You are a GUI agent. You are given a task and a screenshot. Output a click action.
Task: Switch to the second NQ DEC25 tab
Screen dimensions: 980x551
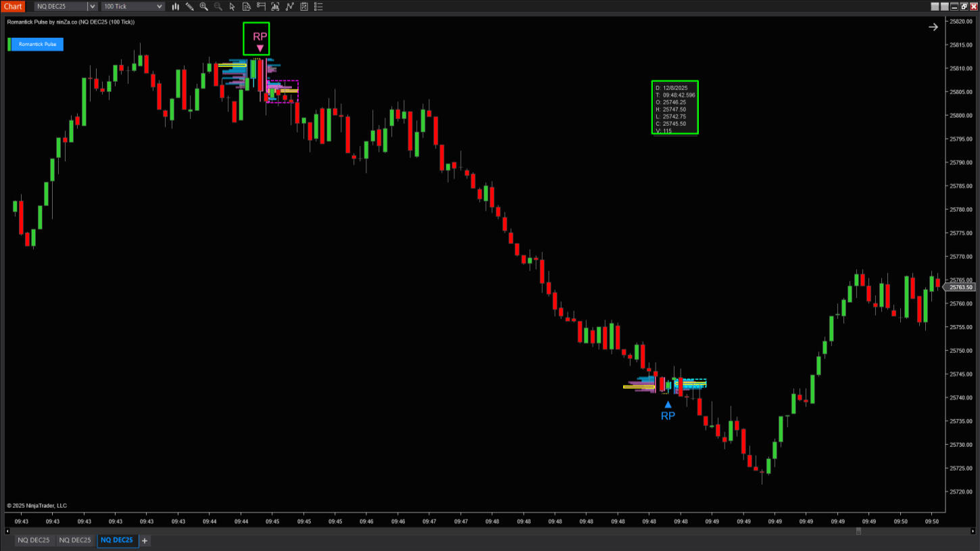[x=74, y=540]
